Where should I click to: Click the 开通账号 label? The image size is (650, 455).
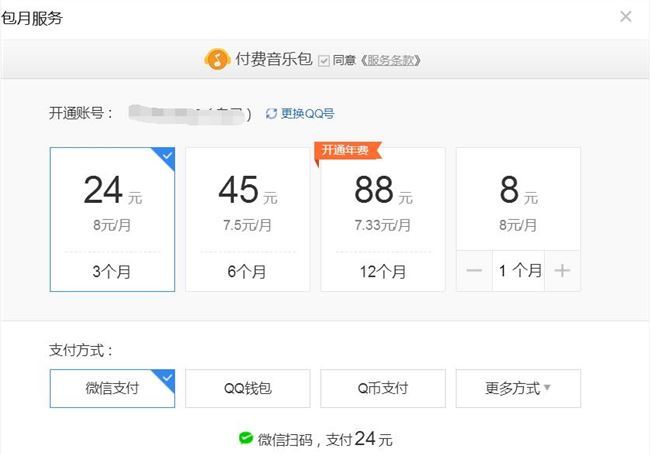click(x=81, y=113)
